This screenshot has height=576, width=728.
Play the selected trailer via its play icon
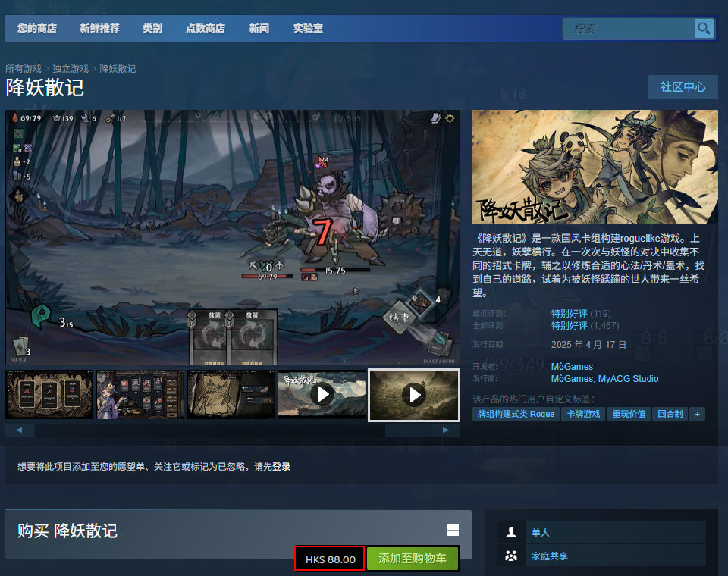tap(413, 394)
